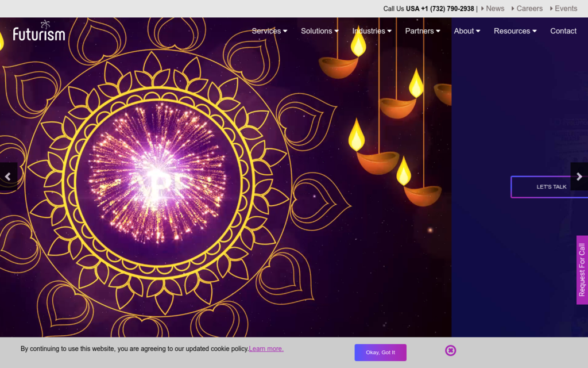Open the Solutions dropdown menu
Screen dimensions: 588x368
click(x=319, y=31)
